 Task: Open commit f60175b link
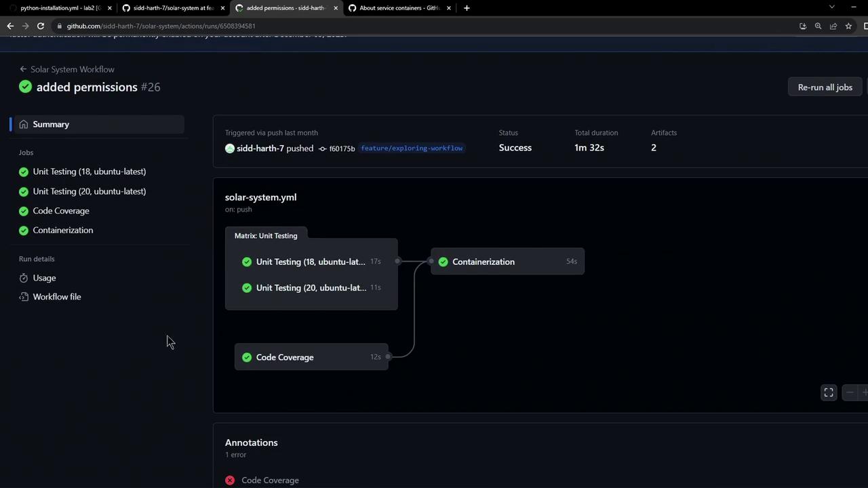click(342, 148)
